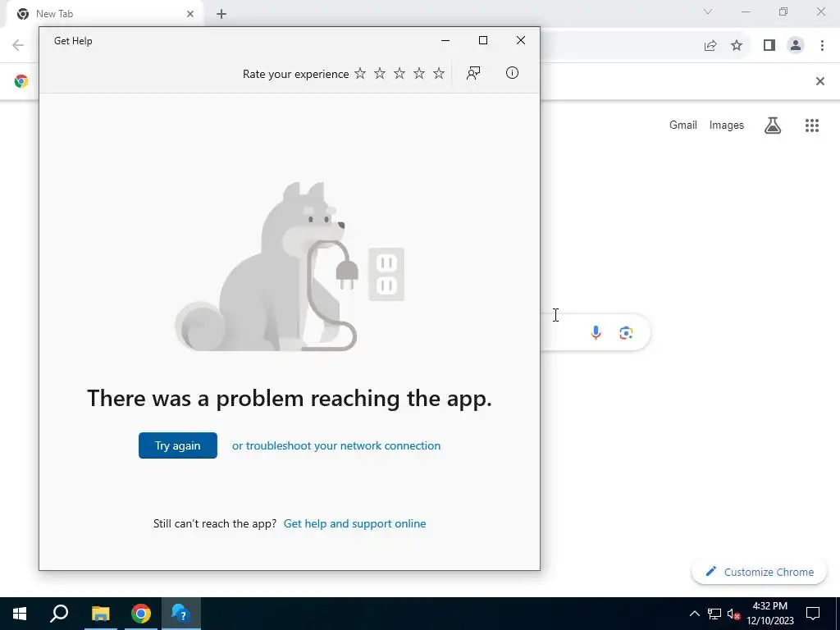Open Google apps grid
This screenshot has width=840, height=630.
click(811, 126)
